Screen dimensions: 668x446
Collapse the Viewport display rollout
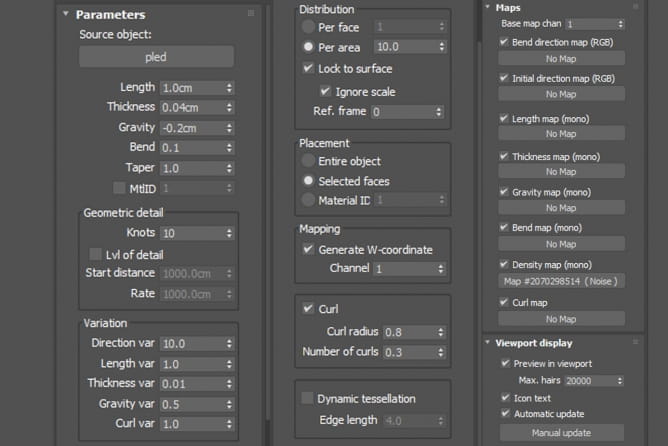(488, 342)
